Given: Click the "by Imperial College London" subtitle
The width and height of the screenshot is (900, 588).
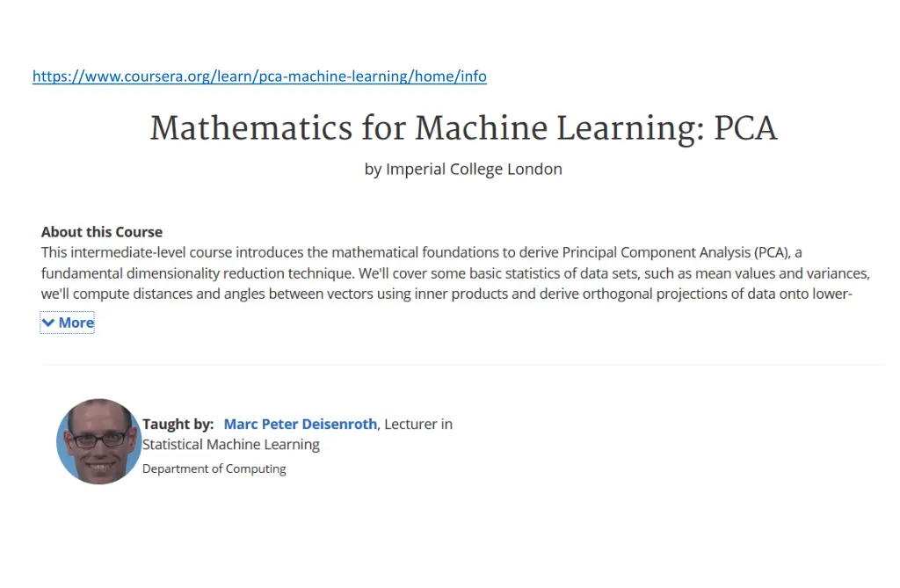Looking at the screenshot, I should pos(463,170).
